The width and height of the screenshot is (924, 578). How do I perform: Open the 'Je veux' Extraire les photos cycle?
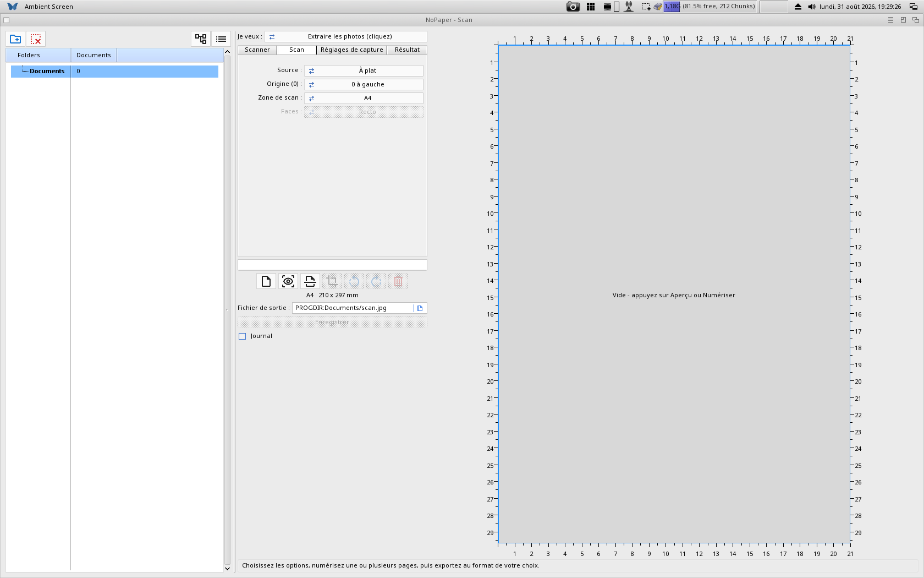(346, 37)
